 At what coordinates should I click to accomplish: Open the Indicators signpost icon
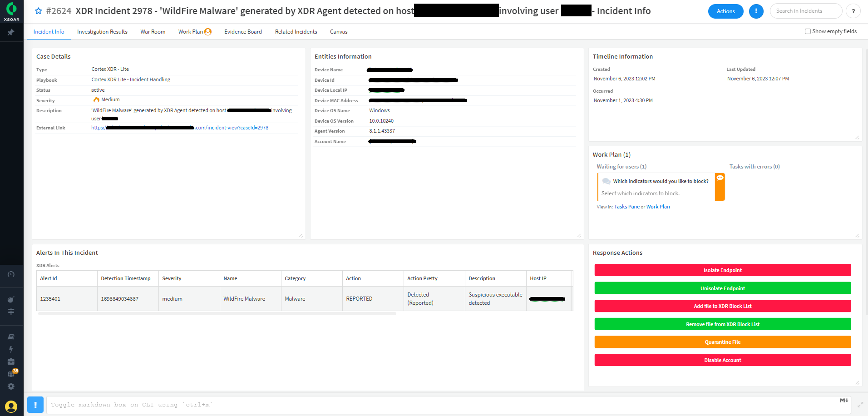(11, 312)
